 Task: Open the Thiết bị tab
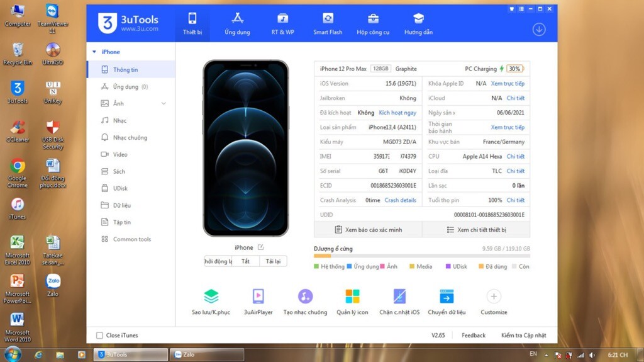(192, 24)
